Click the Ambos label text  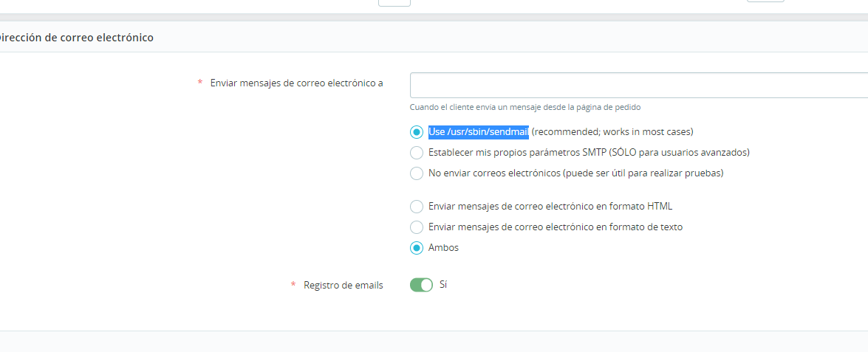tap(443, 247)
